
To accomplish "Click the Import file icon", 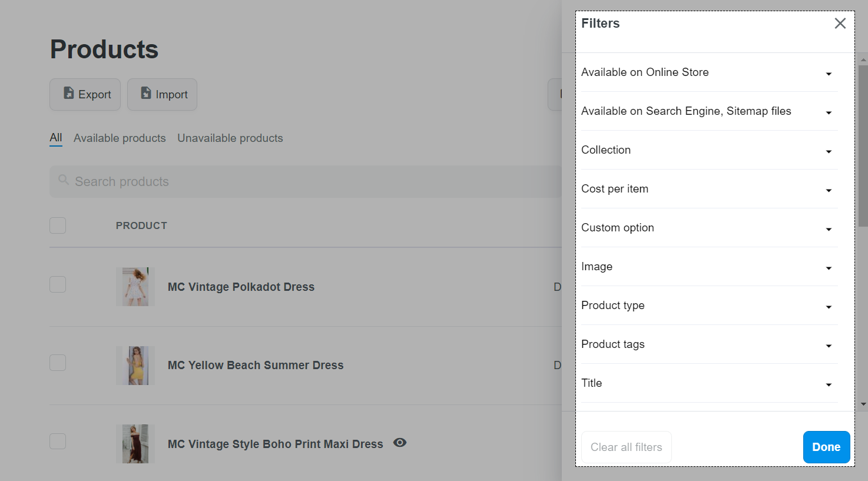I will (146, 93).
